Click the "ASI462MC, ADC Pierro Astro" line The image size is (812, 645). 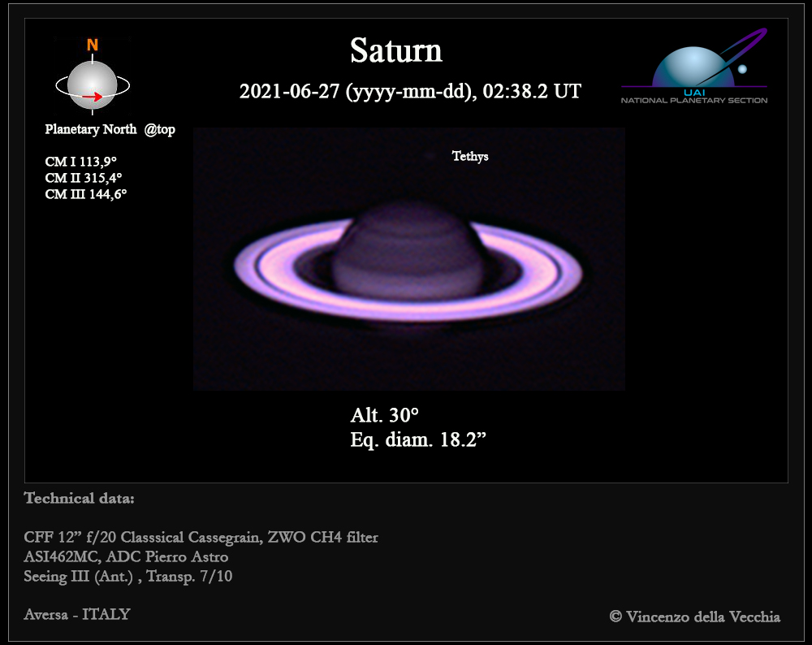coord(126,556)
